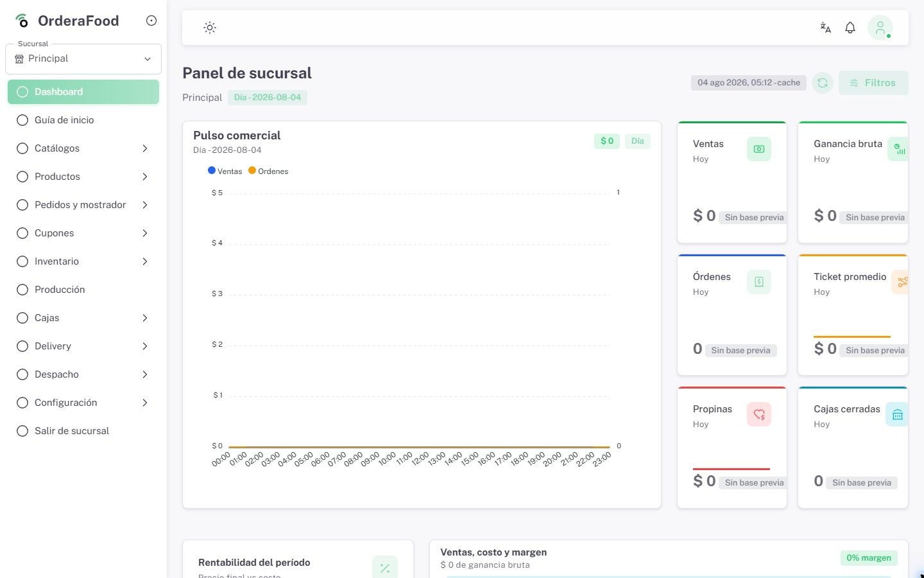Expand the Cajas submenu chevron
The height and width of the screenshot is (578, 924).
[145, 318]
